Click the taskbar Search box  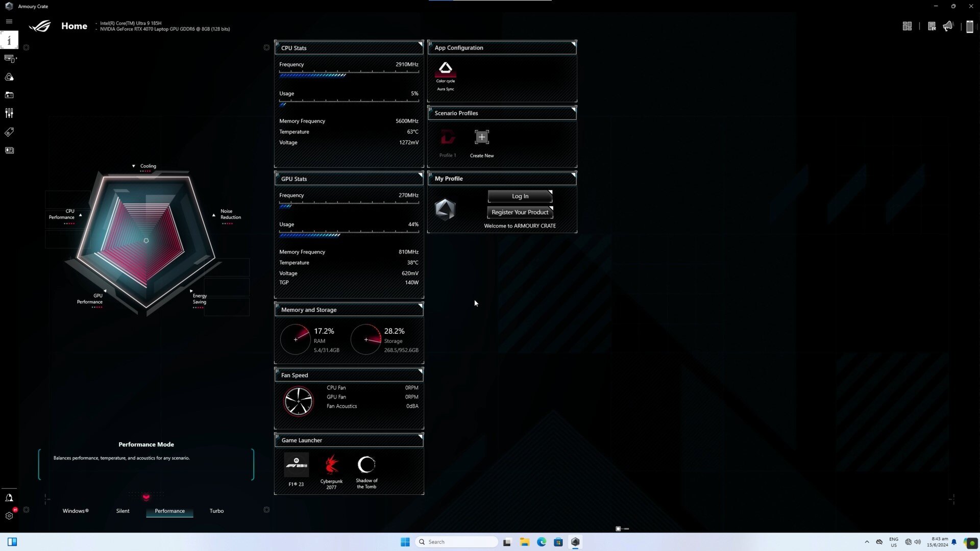coord(457,542)
